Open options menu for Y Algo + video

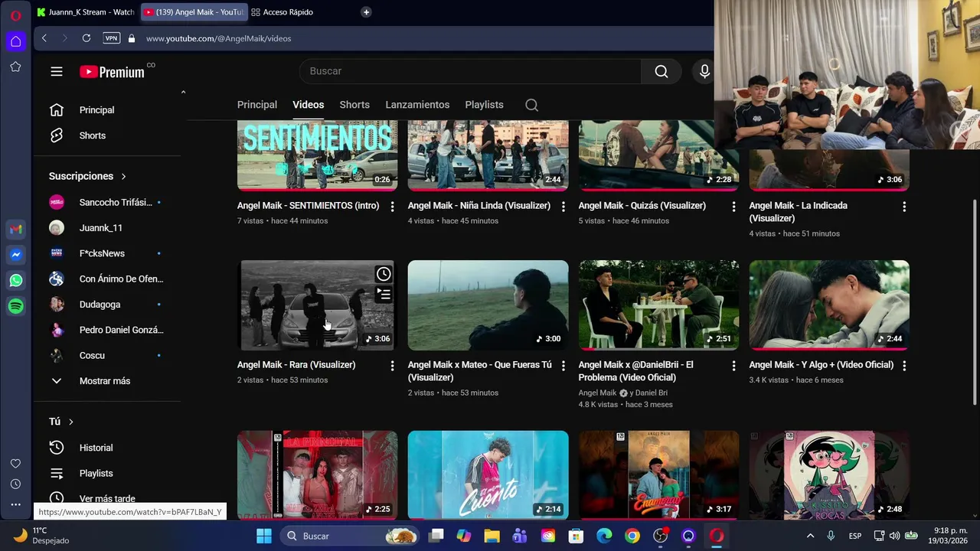coord(904,366)
